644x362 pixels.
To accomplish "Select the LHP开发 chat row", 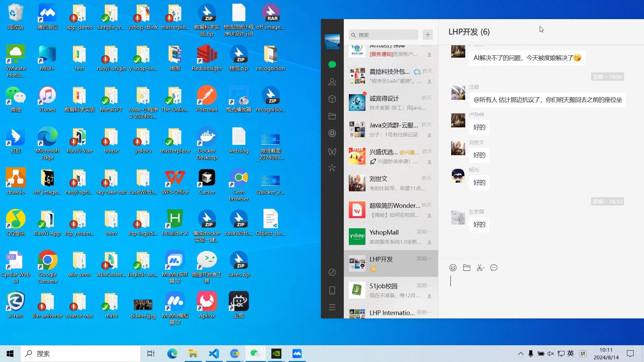I will coord(391,263).
